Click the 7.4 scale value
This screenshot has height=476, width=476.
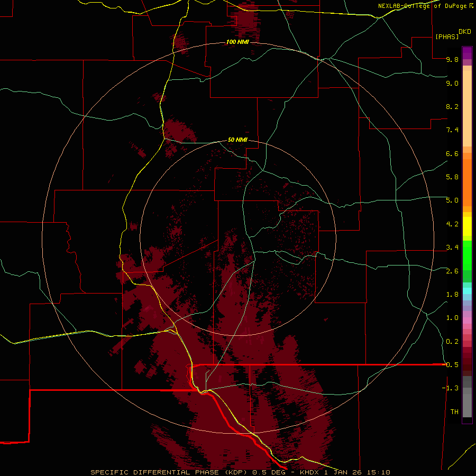click(x=452, y=130)
